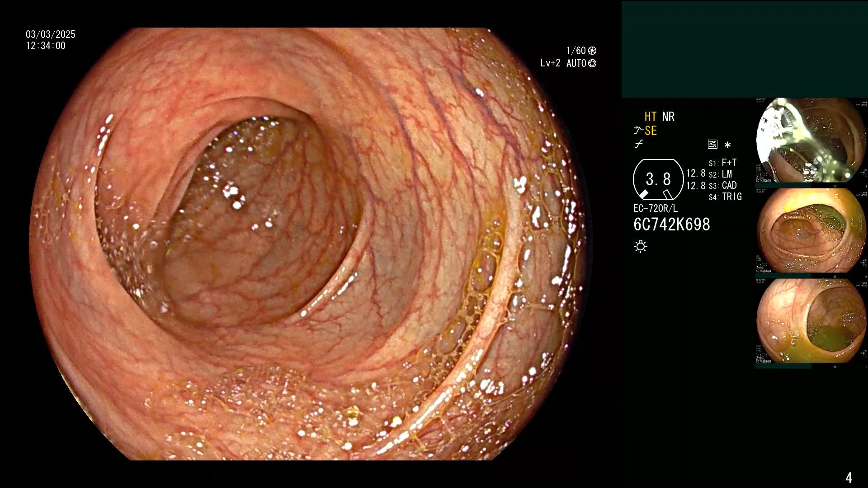This screenshot has height=488, width=868.
Task: Click the asterisk indicator icon
Action: tap(727, 145)
